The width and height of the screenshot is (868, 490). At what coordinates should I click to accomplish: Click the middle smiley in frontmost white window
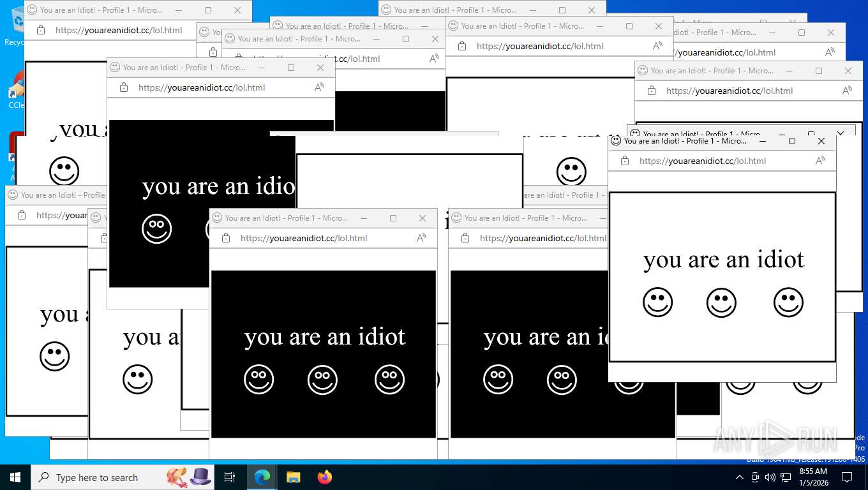[x=721, y=302]
